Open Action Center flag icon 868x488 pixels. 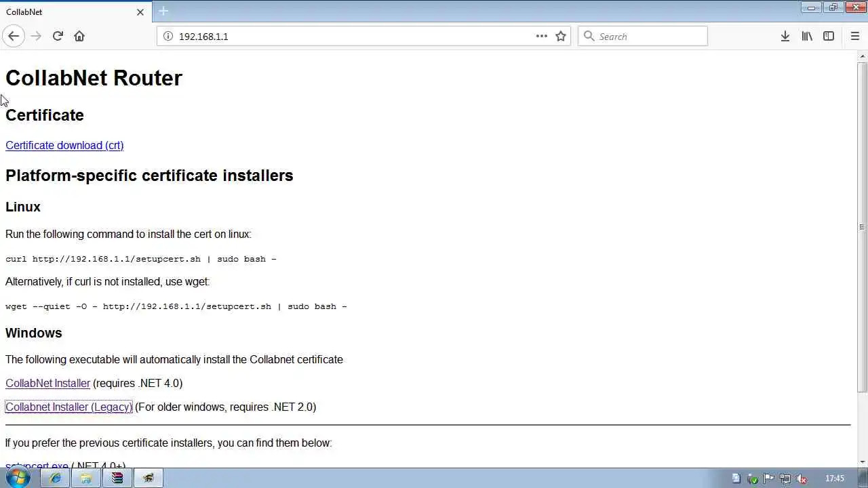coord(769,479)
